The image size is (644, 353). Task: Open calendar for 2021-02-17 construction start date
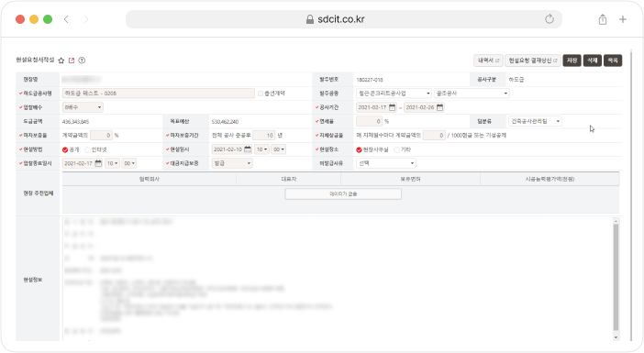[x=393, y=107]
